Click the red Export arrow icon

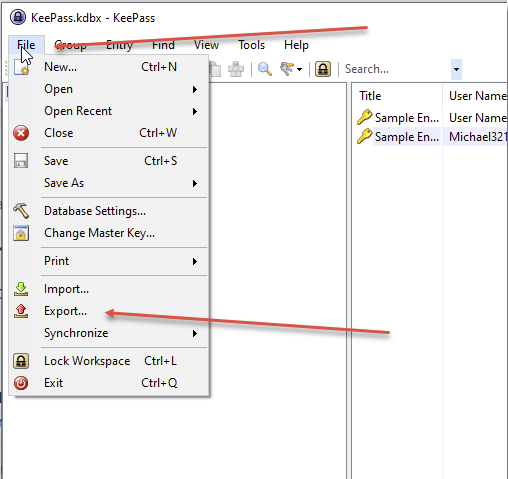(21, 311)
